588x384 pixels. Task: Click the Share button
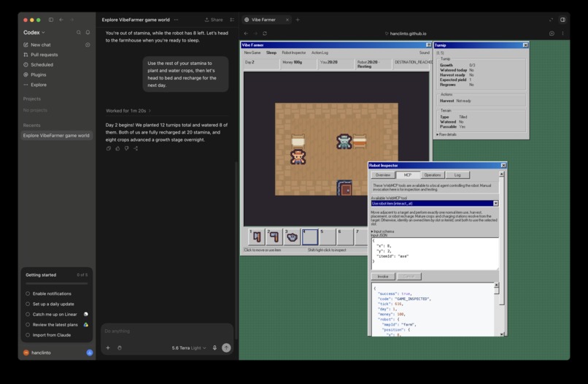click(x=214, y=20)
